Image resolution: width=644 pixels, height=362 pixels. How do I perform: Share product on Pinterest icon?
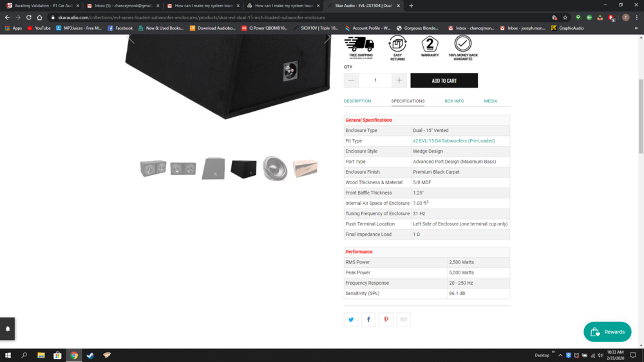[386, 319]
